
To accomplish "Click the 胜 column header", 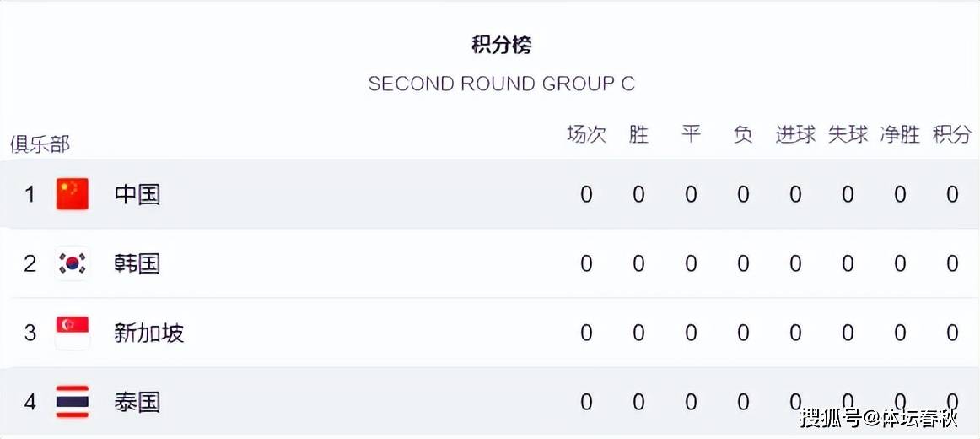I will tap(638, 134).
